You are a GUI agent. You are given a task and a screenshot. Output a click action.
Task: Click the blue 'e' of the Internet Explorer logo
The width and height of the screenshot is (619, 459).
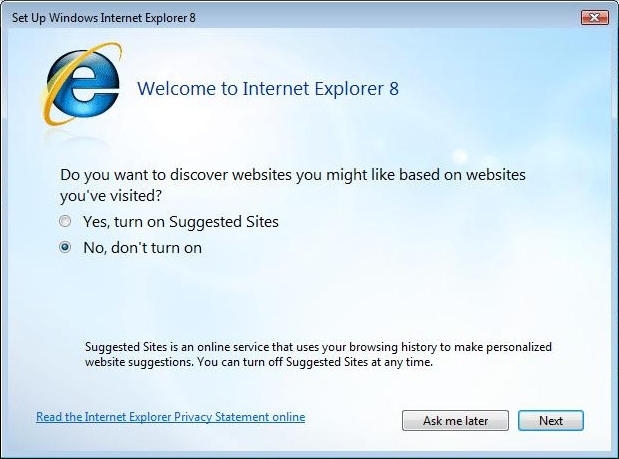coord(84,85)
